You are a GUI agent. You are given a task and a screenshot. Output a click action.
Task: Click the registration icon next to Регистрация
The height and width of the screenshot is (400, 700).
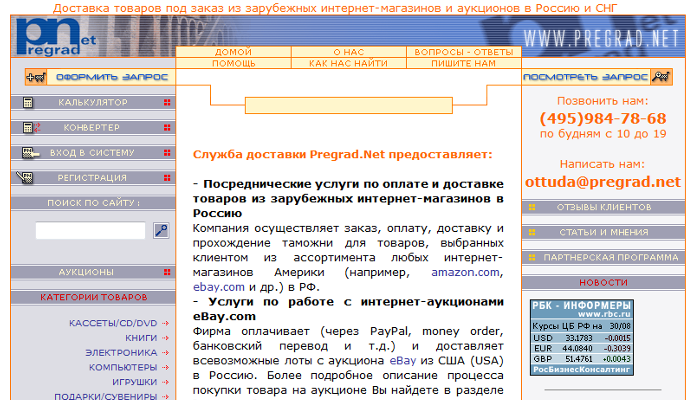click(25, 178)
